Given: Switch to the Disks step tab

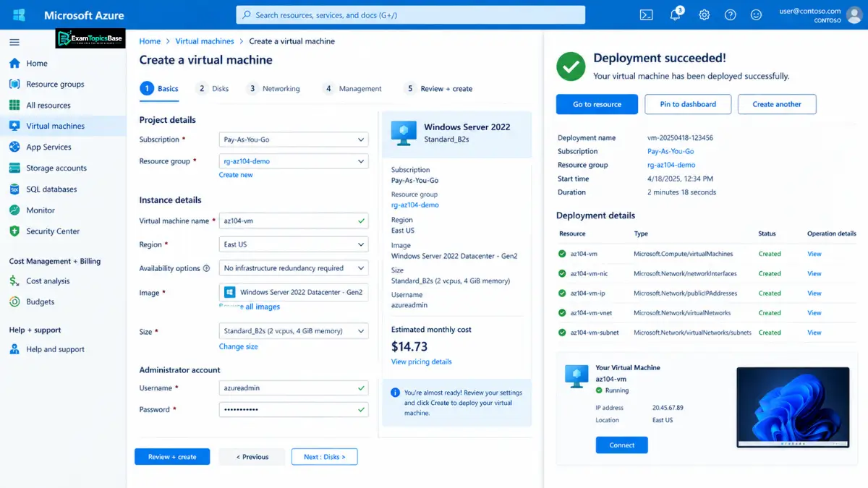Looking at the screenshot, I should point(213,88).
